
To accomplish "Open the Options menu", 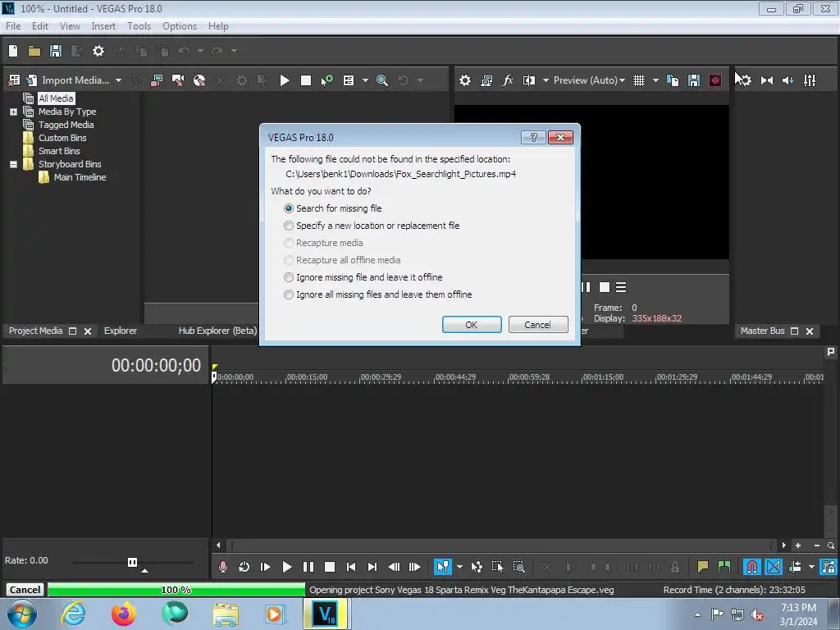I will click(180, 26).
